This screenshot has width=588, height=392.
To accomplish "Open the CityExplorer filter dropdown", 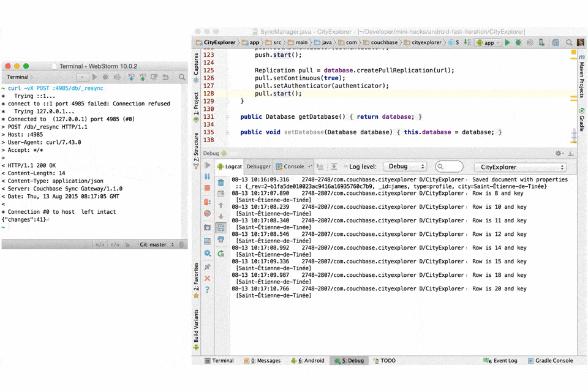I will point(520,167).
